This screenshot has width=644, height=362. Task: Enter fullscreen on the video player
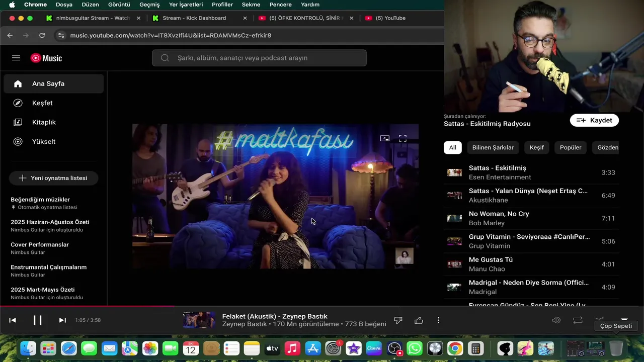click(x=403, y=138)
